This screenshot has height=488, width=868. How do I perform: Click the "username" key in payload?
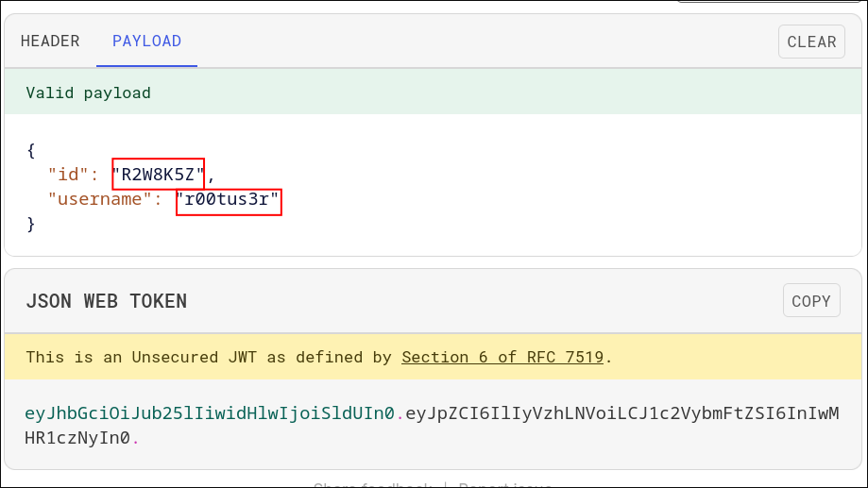pyautogui.click(x=99, y=199)
